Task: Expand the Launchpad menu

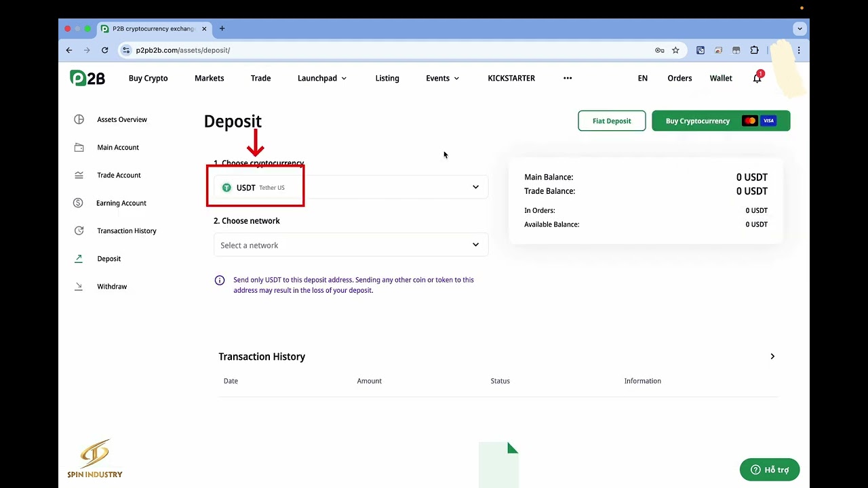Action: click(x=322, y=78)
